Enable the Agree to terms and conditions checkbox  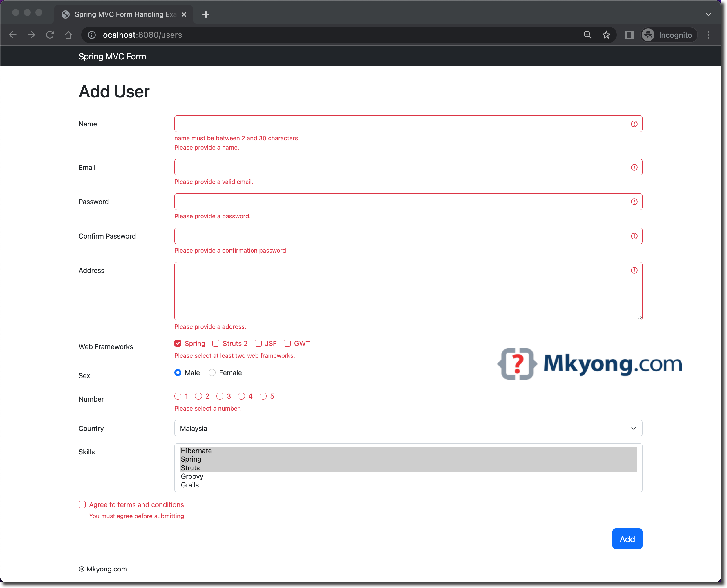[x=82, y=504]
